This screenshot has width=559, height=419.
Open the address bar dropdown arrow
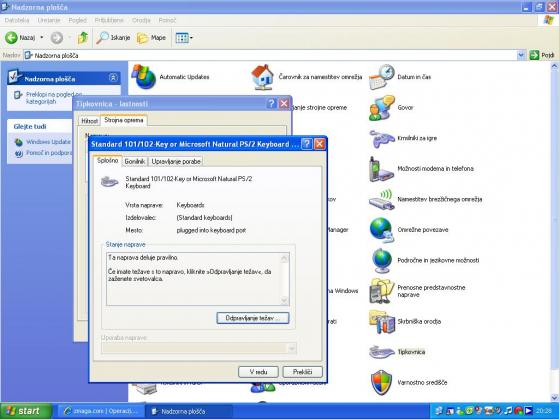pos(521,55)
